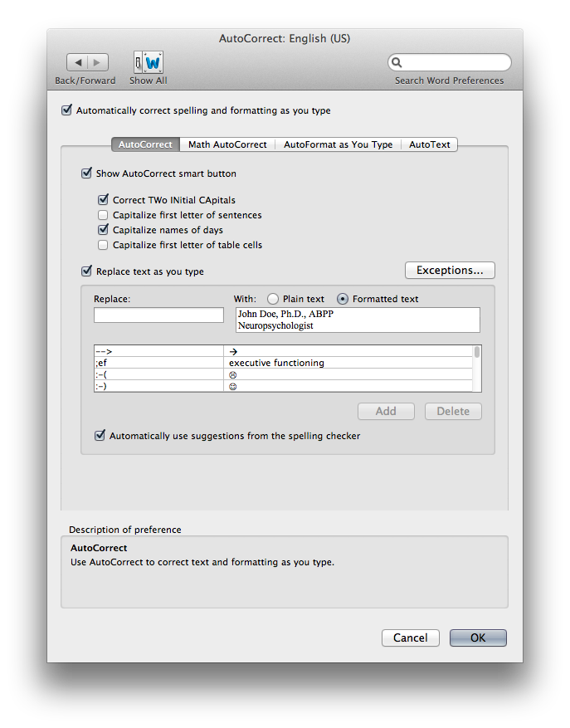Click the Delete button
The image size is (570, 728).
pyautogui.click(x=453, y=412)
